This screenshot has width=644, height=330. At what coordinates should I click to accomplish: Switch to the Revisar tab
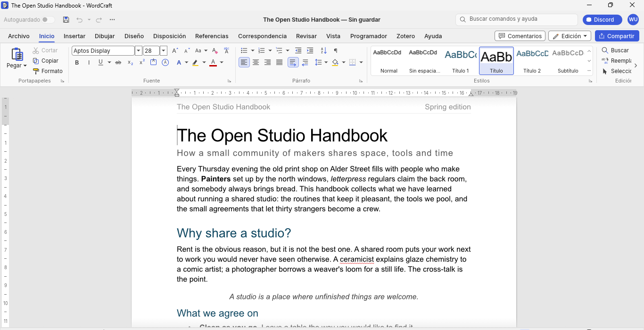(306, 36)
